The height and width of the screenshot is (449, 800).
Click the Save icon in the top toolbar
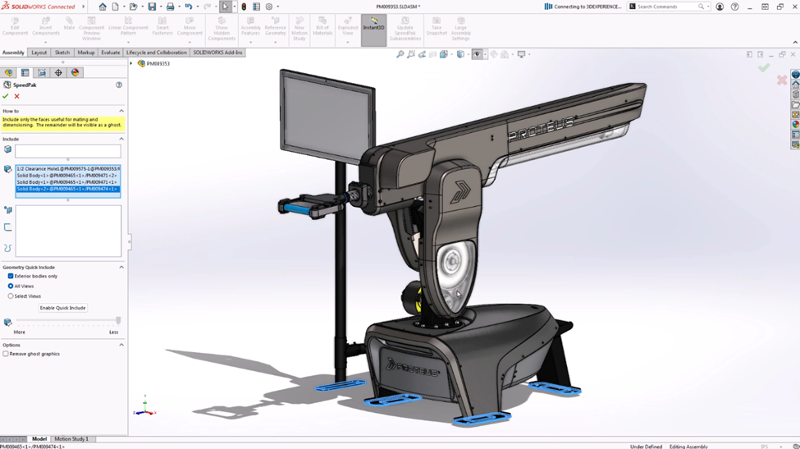click(x=152, y=6)
